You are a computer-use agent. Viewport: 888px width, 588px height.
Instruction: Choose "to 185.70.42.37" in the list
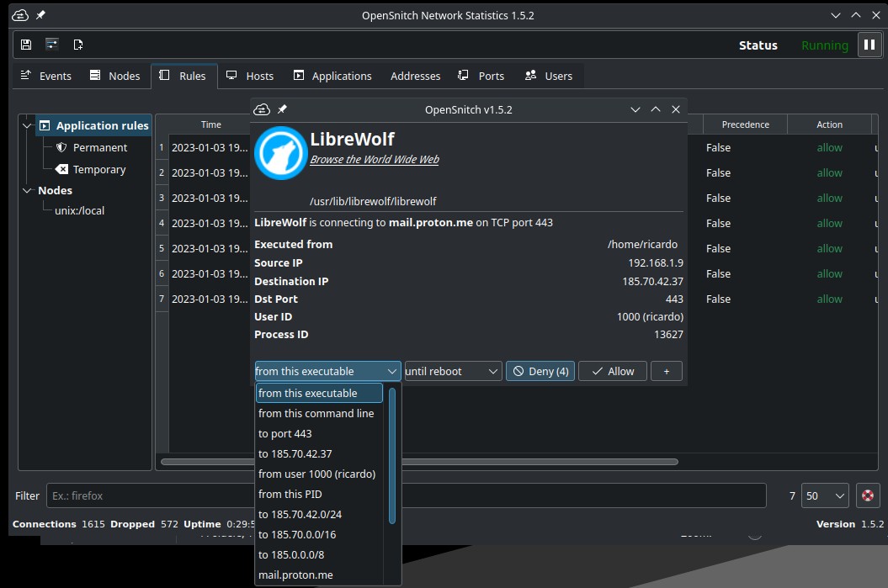[319, 454]
